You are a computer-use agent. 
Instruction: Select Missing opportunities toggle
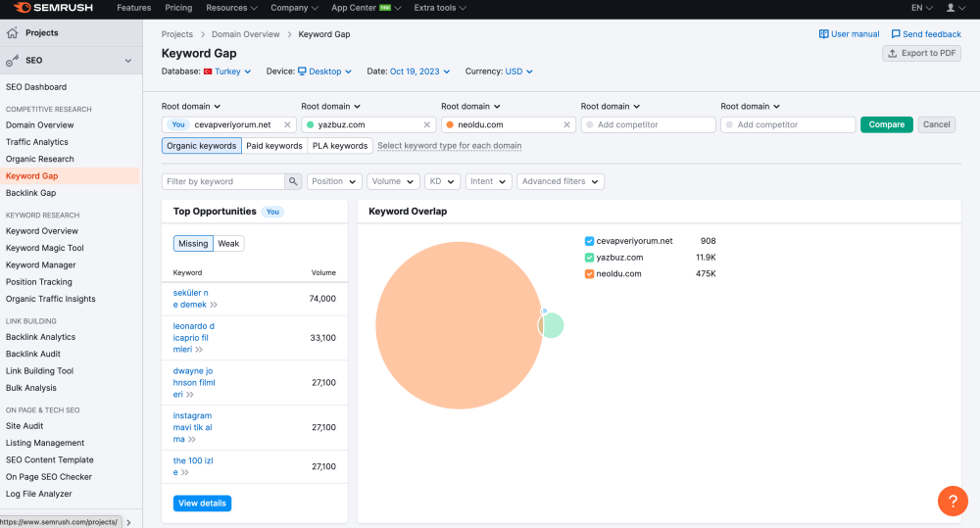coord(193,244)
